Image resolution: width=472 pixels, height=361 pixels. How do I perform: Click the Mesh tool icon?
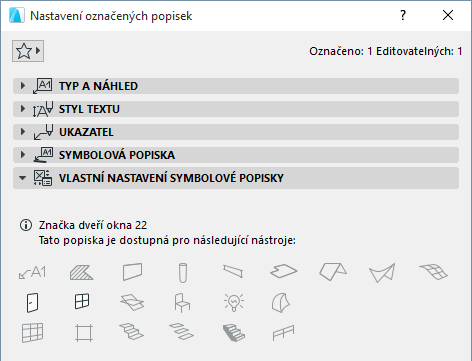pos(433,271)
